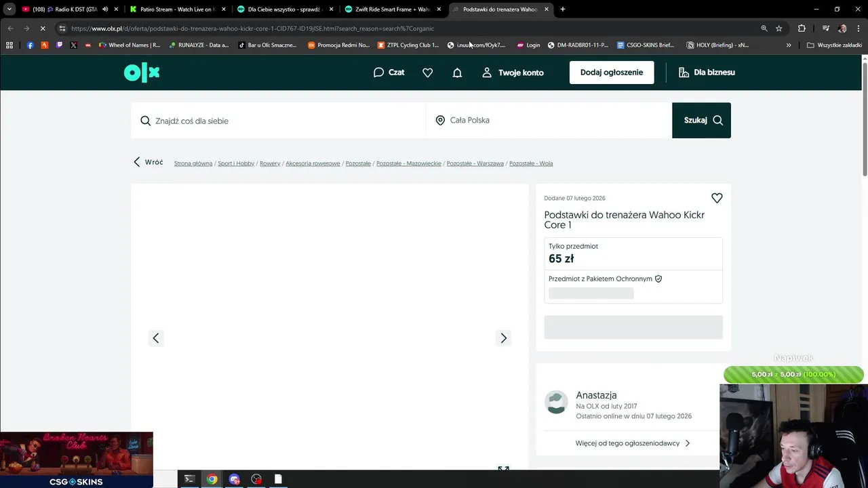Switch to Dla Ciebie wszystko tab
Viewport: 868px width, 488px height.
[x=285, y=9]
